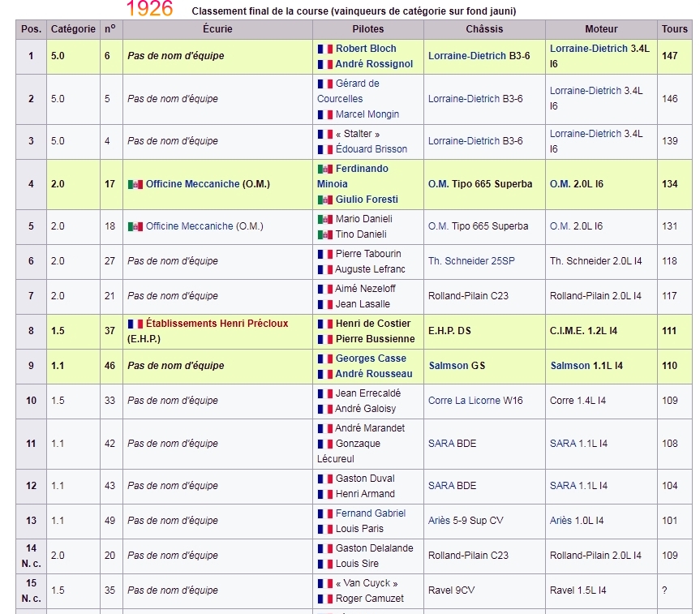This screenshot has height=614, width=700.
Task: Click French flag beside Jean Errecaldé
Action: click(325, 393)
